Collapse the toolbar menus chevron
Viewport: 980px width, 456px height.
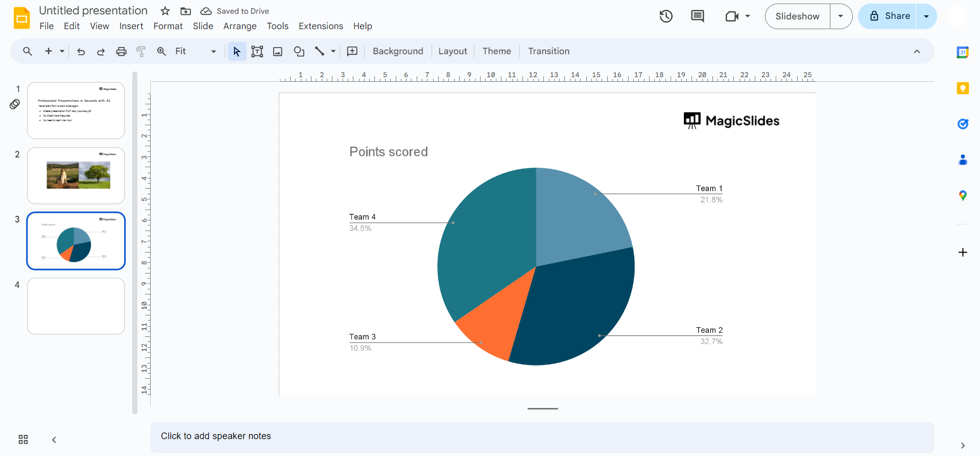917,51
